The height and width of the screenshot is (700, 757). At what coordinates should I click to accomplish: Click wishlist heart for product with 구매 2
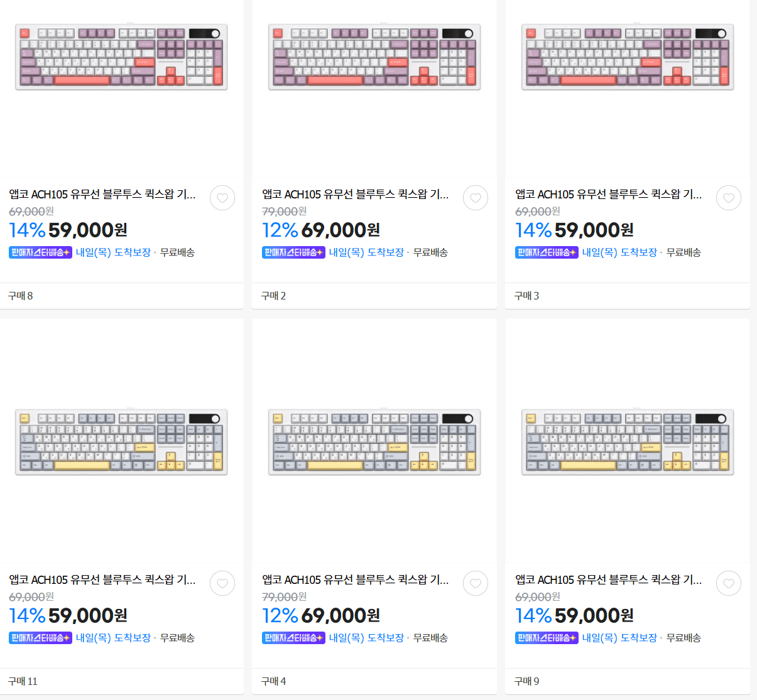click(x=476, y=198)
